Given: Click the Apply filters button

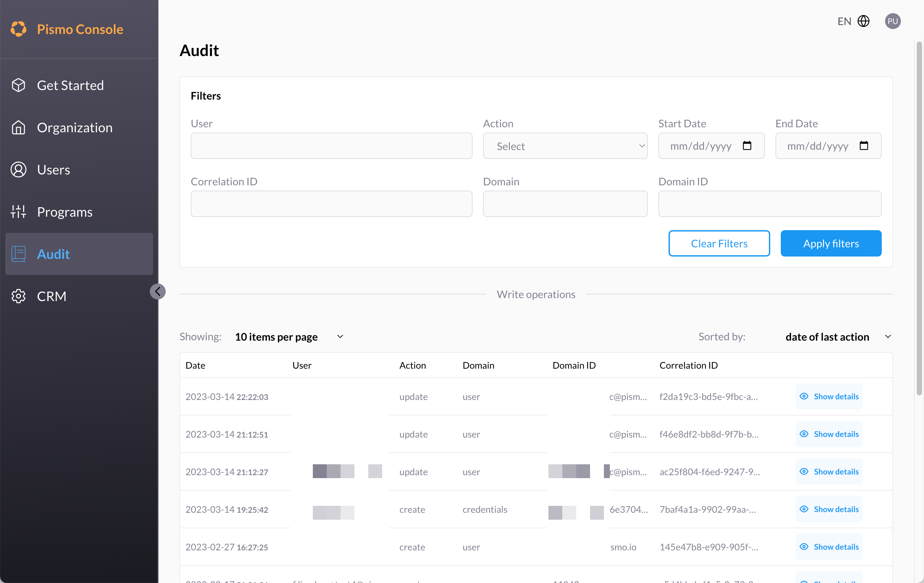Looking at the screenshot, I should pos(831,244).
